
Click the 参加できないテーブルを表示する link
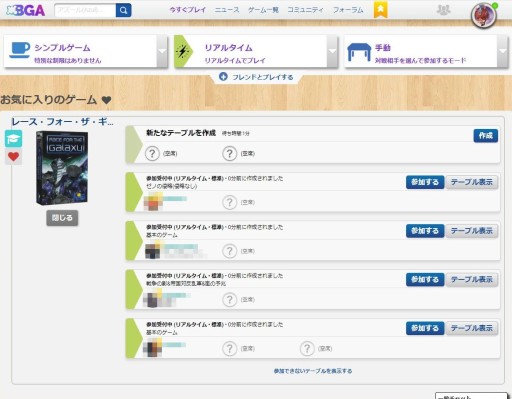(313, 371)
